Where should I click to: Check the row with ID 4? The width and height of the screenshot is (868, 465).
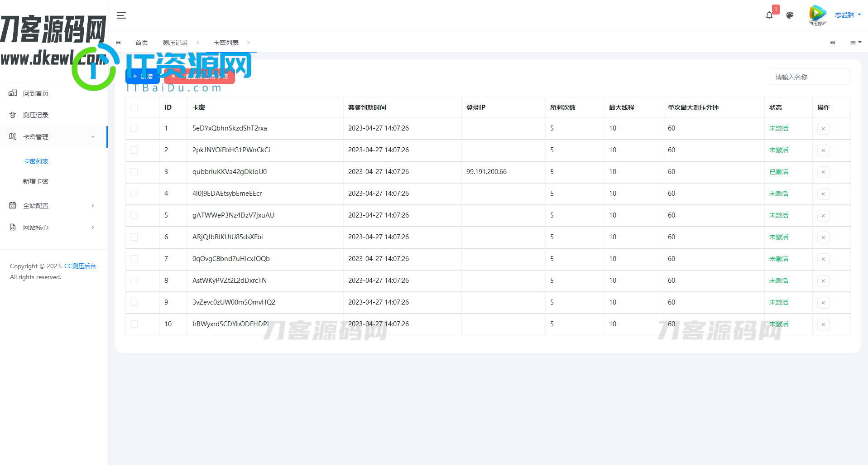click(134, 194)
